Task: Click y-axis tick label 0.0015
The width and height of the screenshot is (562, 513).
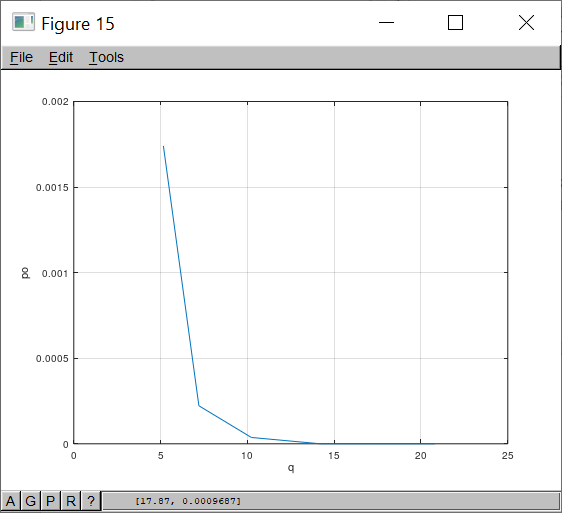Action: 52,187
